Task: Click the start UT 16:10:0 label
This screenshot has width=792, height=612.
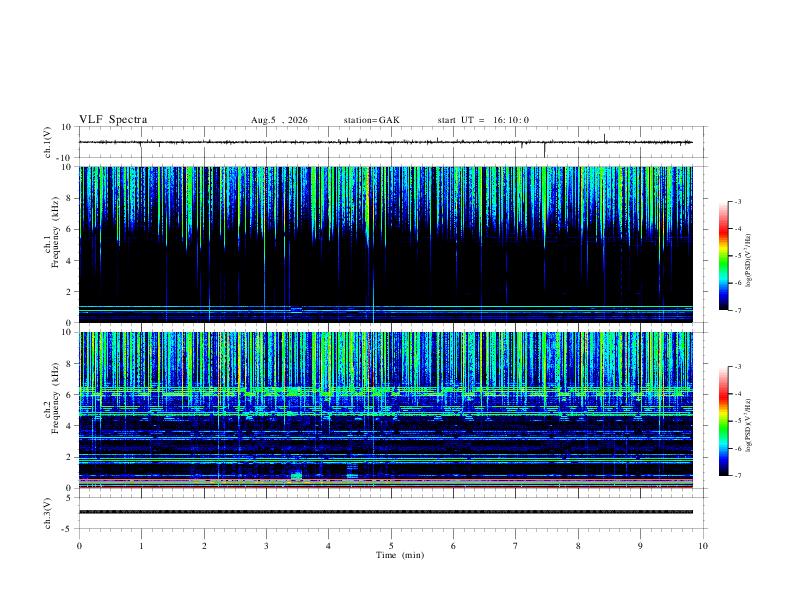Action: [483, 120]
